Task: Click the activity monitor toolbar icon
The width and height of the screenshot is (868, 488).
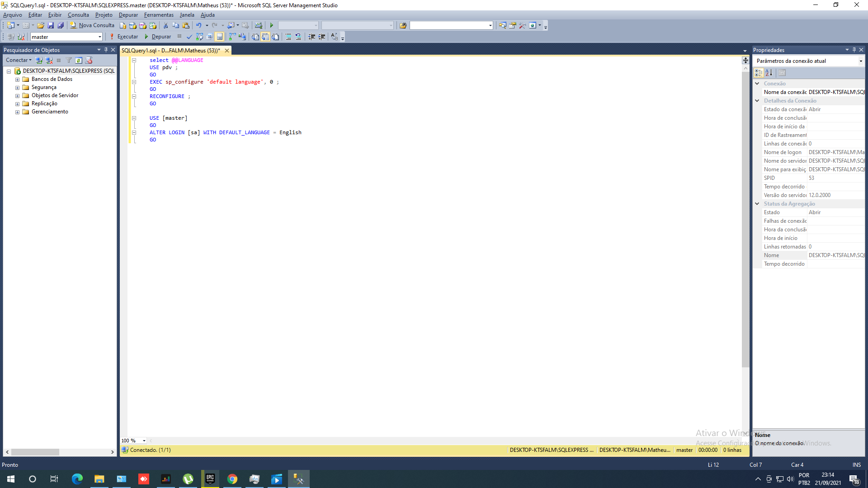Action: 259,25
